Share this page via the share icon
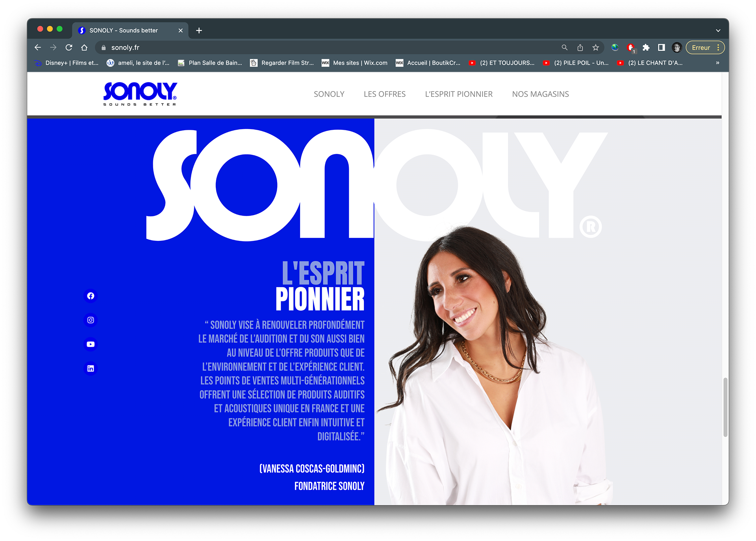The width and height of the screenshot is (756, 541). coord(580,48)
